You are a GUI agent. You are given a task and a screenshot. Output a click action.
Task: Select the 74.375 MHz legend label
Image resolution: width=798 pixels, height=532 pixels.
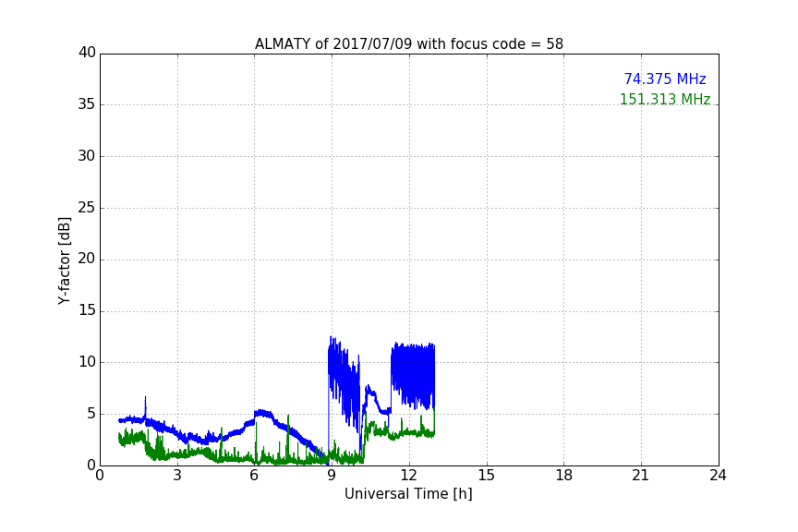pyautogui.click(x=665, y=79)
